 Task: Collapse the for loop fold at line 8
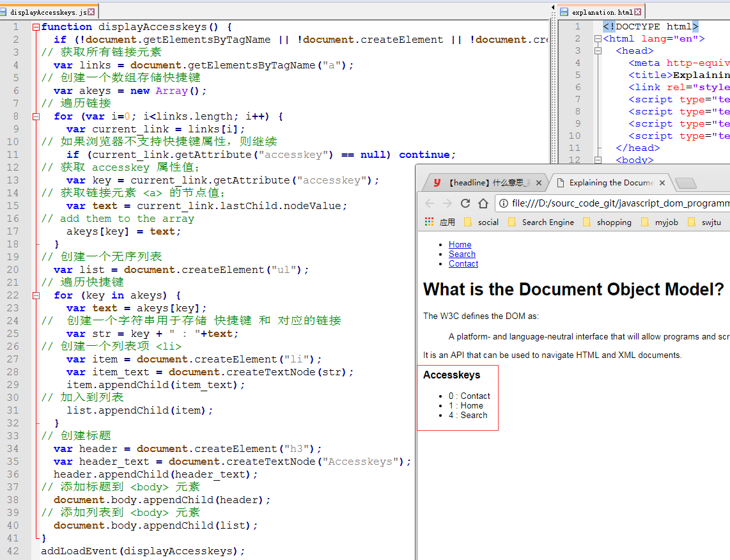tap(36, 116)
